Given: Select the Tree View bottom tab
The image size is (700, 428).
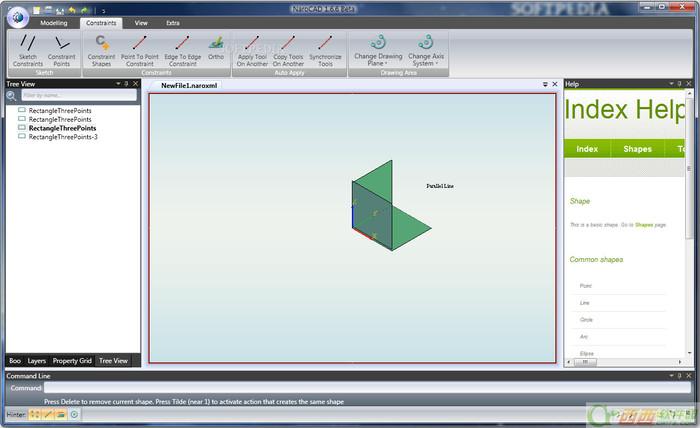Looking at the screenshot, I should point(113,361).
